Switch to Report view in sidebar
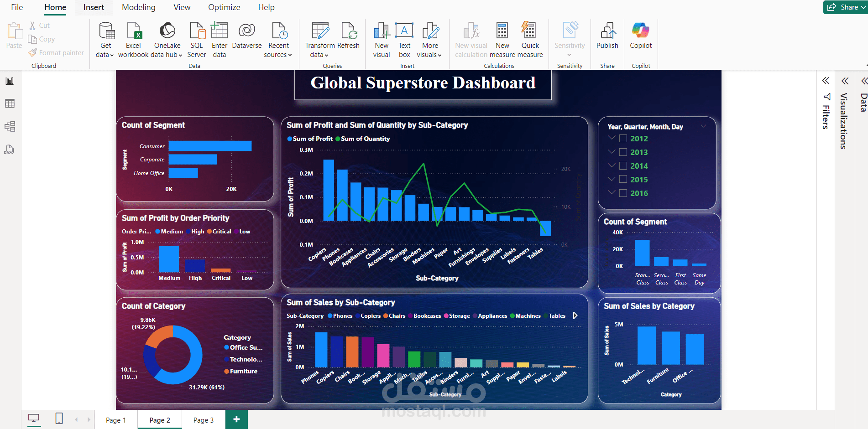 coord(10,81)
